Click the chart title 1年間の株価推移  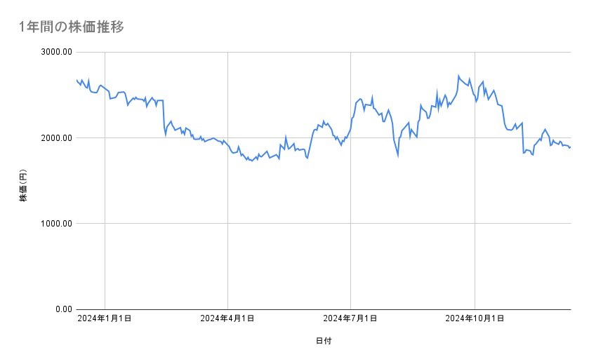(72, 27)
